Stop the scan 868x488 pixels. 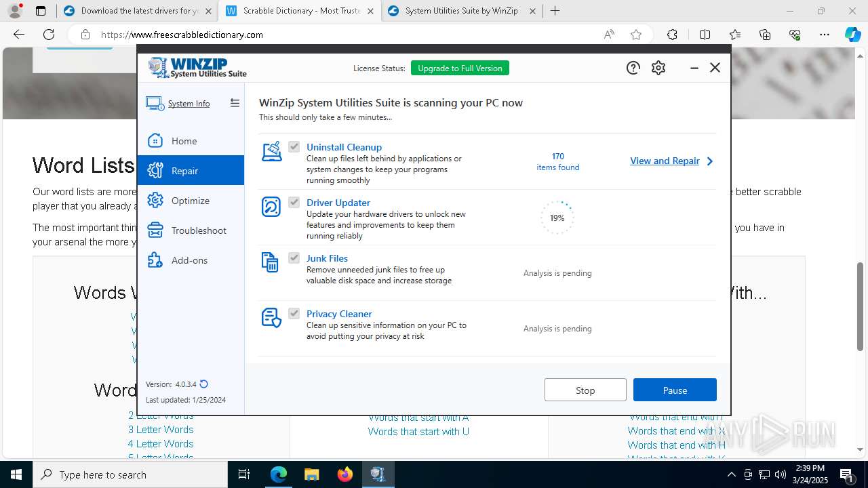(585, 390)
